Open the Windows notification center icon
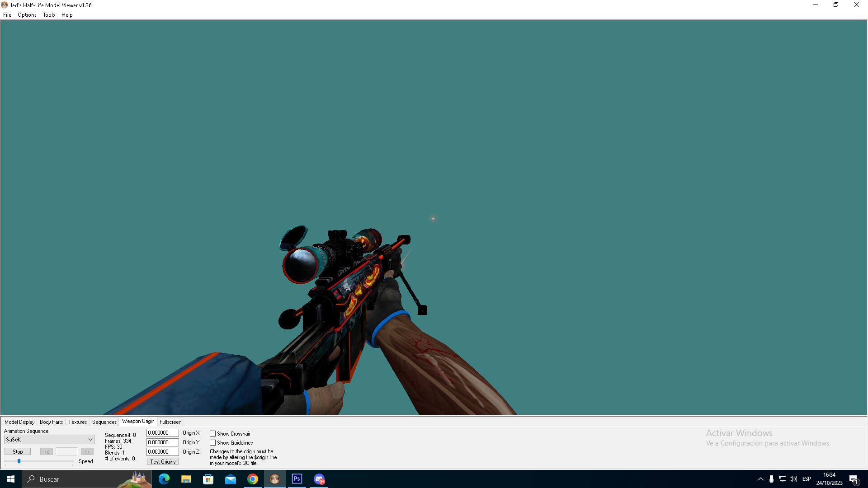Image resolution: width=868 pixels, height=488 pixels. coord(854,479)
